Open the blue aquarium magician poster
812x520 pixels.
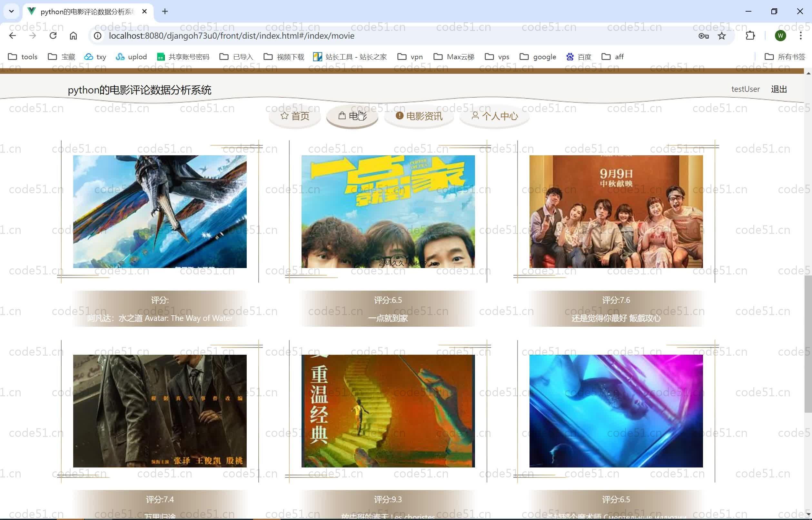coord(616,411)
